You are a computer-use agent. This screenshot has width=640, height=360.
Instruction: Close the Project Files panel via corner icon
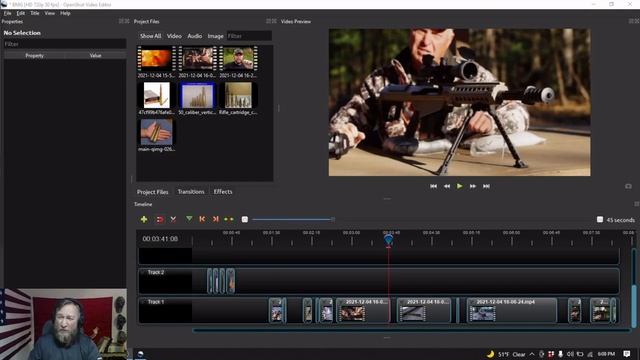pyautogui.click(x=274, y=21)
